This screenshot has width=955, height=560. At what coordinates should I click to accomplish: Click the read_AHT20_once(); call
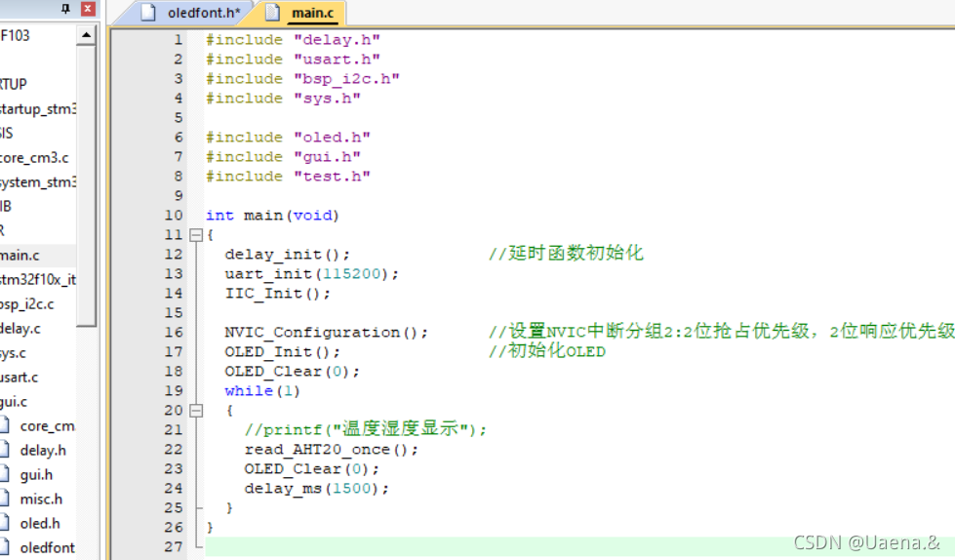click(x=332, y=449)
